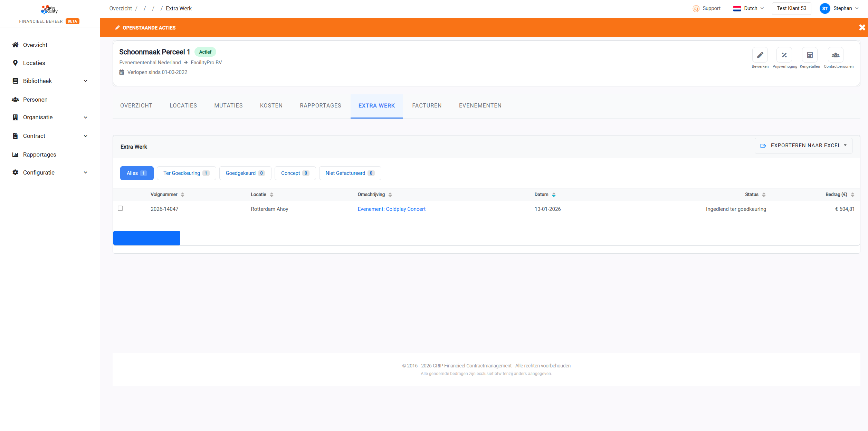This screenshot has width=868, height=431.
Task: Switch to the Facturen tab
Action: click(x=427, y=106)
